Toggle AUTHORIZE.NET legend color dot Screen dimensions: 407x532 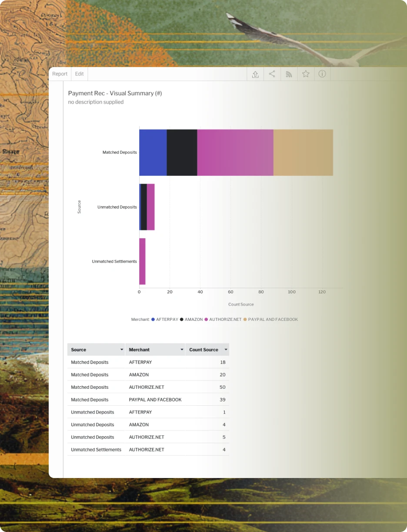[206, 320]
